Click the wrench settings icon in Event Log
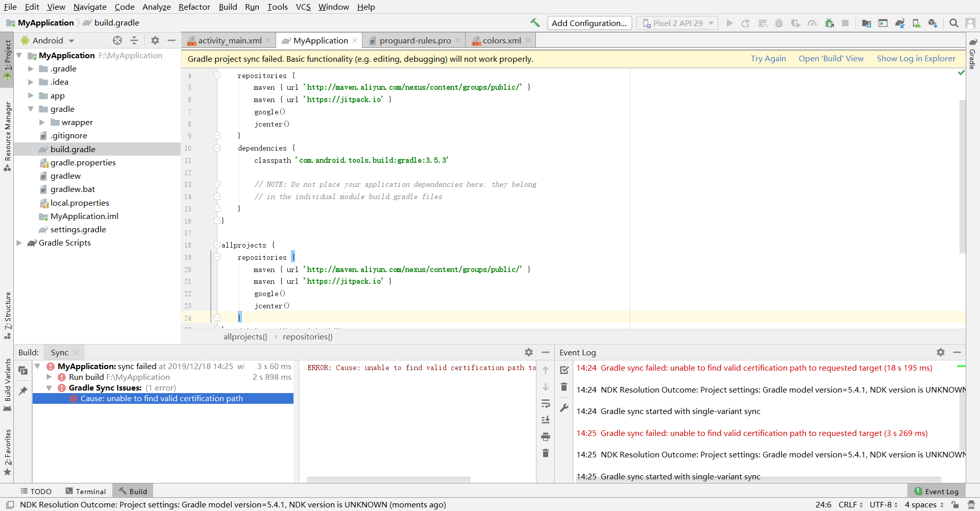980x511 pixels. 564,407
